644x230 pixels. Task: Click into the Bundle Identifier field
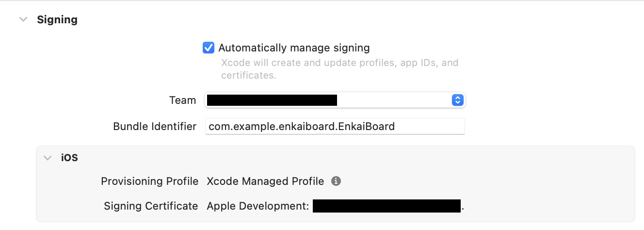coord(335,127)
